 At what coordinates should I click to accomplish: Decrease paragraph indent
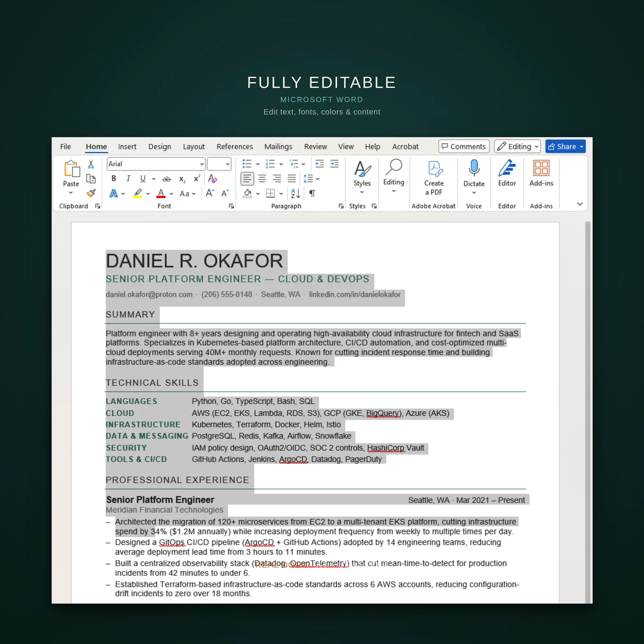(320, 164)
